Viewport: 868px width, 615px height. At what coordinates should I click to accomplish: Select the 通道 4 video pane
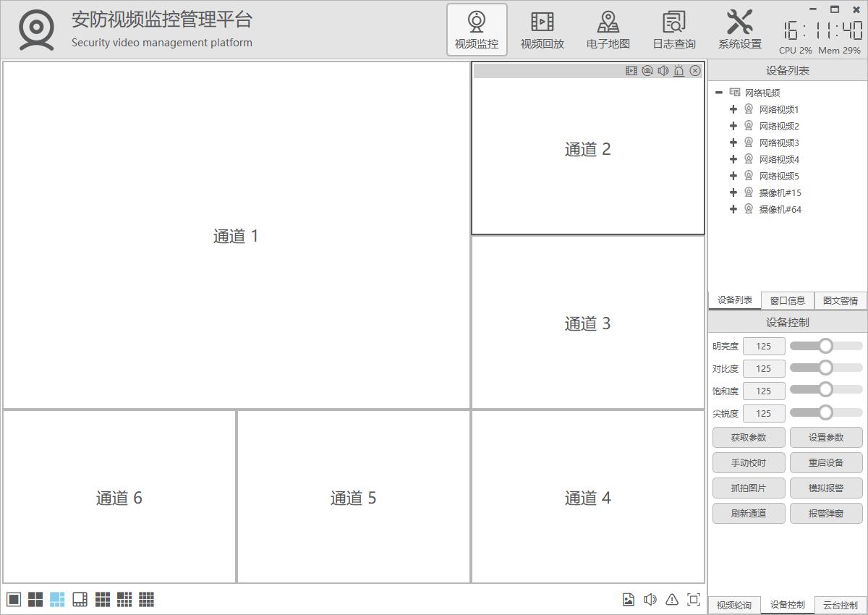(x=587, y=497)
